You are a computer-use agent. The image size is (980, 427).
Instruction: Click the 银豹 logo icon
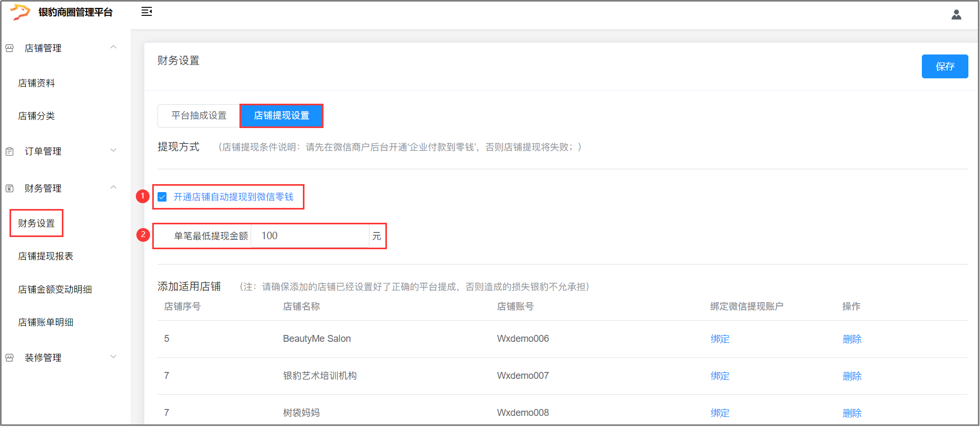pyautogui.click(x=20, y=12)
